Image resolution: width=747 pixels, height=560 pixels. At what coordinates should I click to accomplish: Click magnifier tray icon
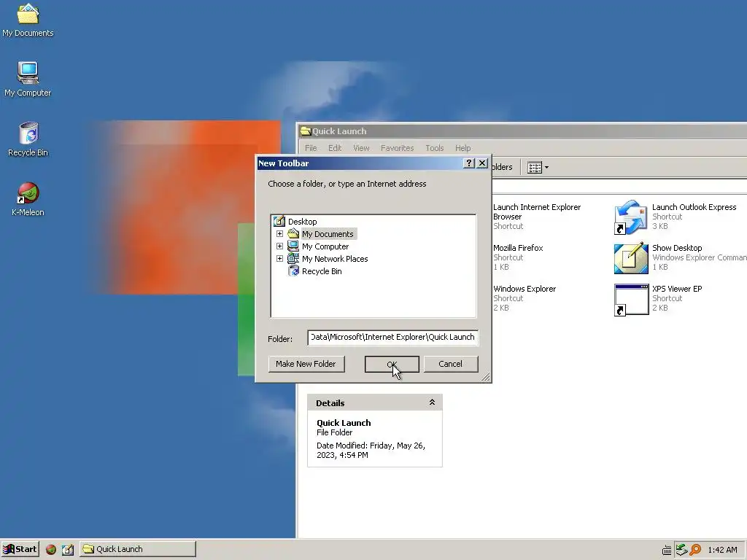pos(695,550)
